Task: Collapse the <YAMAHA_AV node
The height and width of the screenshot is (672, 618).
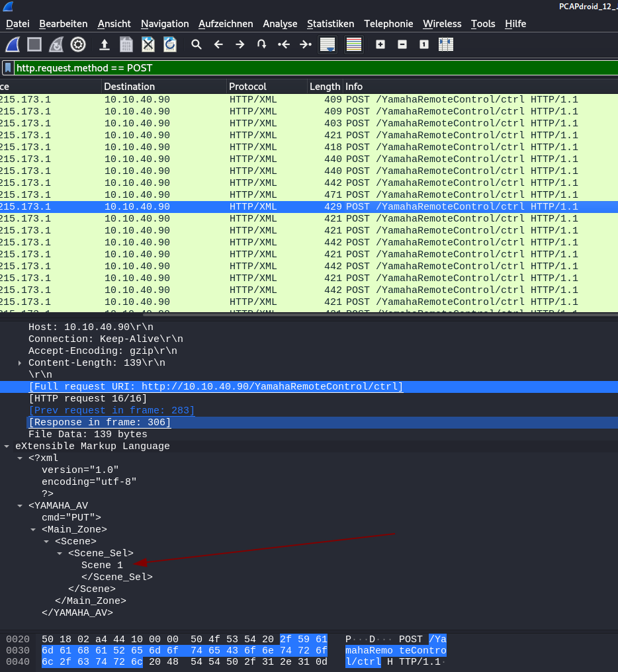Action: click(20, 506)
